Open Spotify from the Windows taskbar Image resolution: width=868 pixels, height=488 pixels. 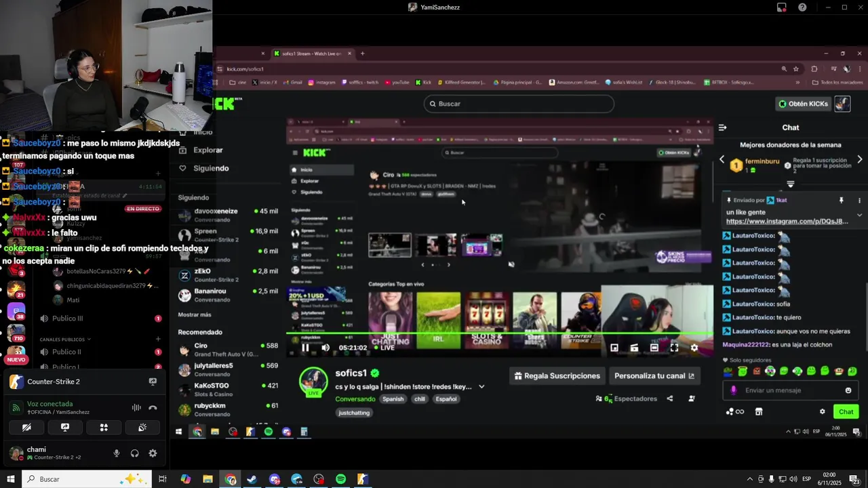click(x=340, y=479)
